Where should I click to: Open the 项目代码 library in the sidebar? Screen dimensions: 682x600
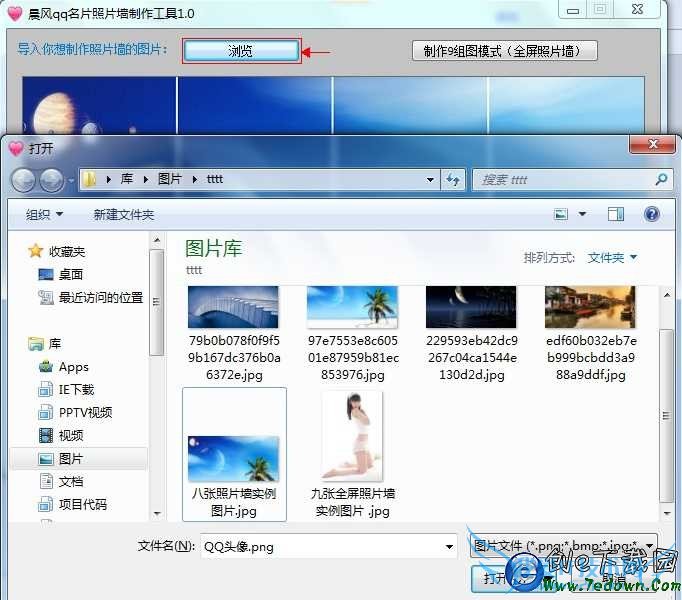point(83,505)
